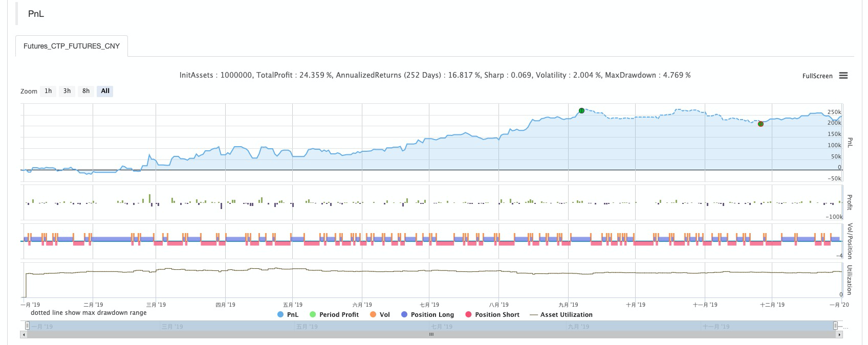
Task: Select the Futures_CTP_FUTURES_CNY tab
Action: point(72,46)
